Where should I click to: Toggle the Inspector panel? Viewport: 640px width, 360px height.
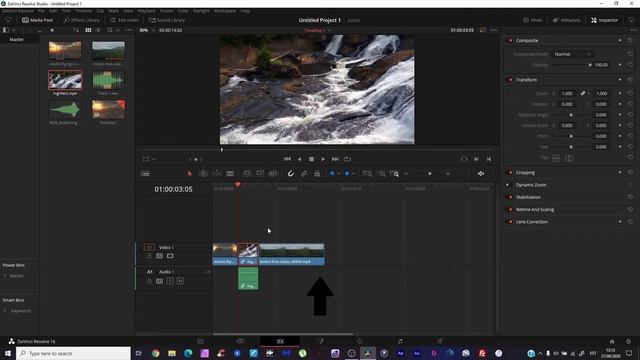coord(604,20)
